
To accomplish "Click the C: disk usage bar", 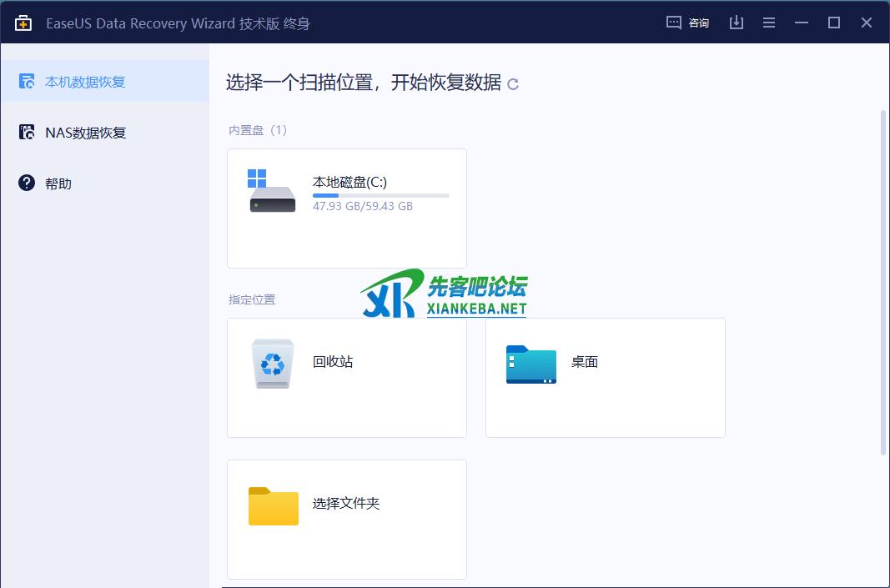I will (380, 195).
